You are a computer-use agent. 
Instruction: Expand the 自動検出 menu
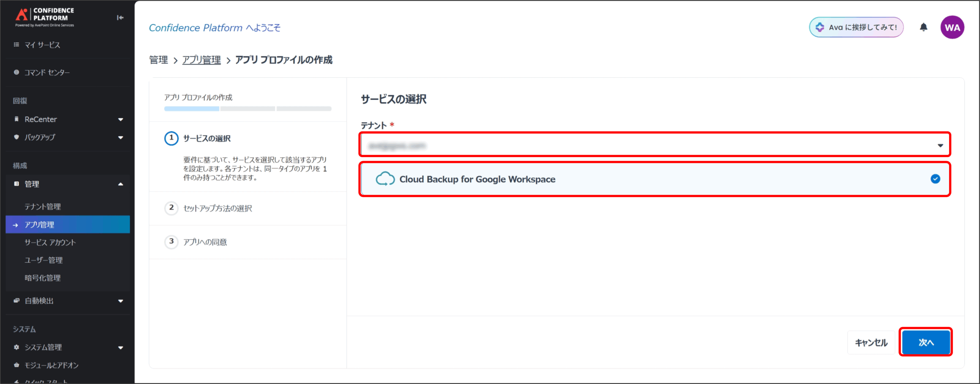(x=121, y=301)
